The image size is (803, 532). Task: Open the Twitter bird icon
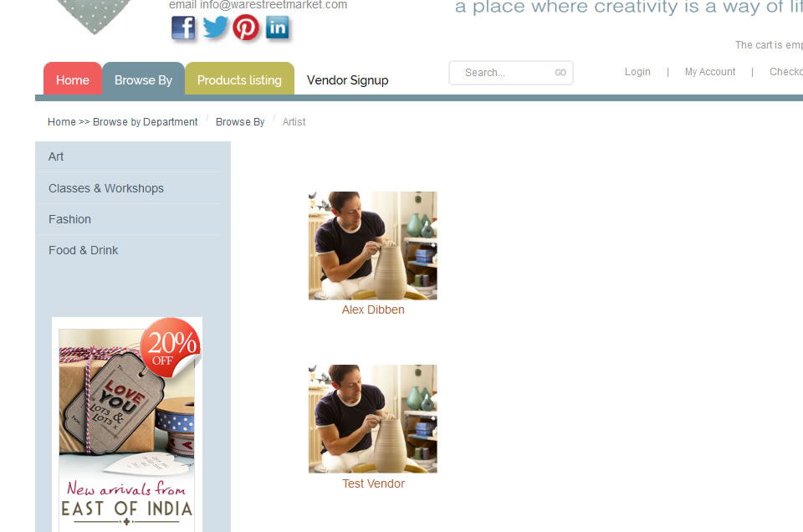coord(215,27)
